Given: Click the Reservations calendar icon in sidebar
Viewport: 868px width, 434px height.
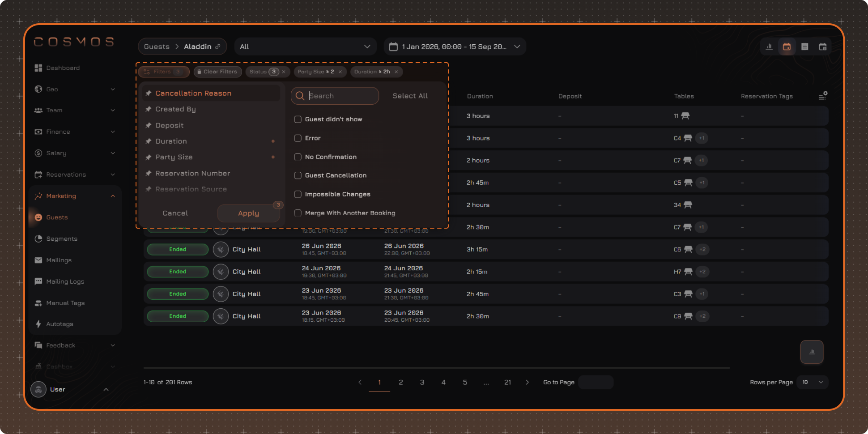Looking at the screenshot, I should 38,174.
